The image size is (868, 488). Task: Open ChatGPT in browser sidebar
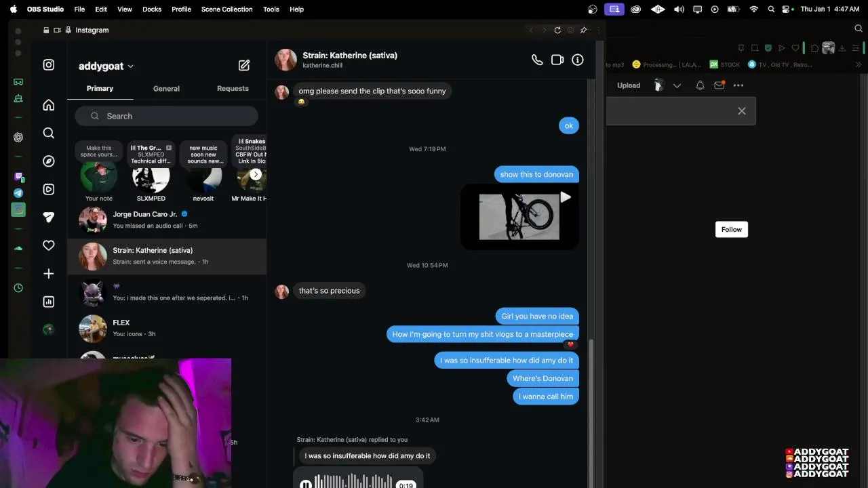tap(18, 137)
